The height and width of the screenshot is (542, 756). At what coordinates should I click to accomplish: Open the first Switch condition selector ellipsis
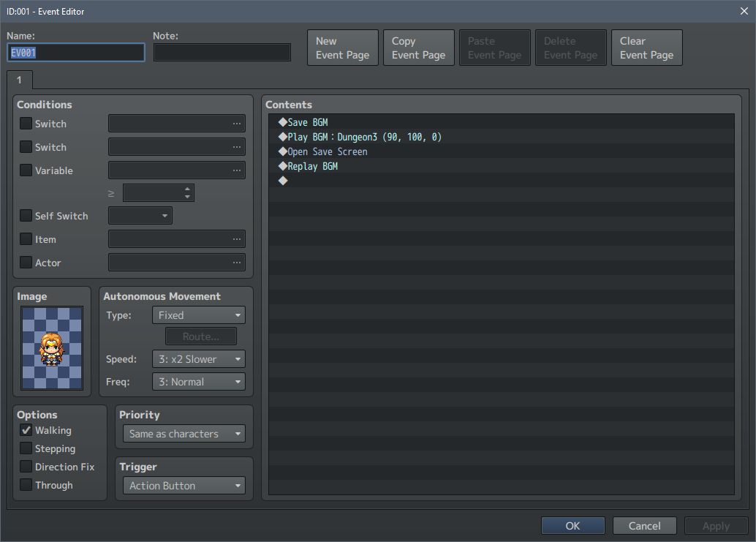coord(236,124)
